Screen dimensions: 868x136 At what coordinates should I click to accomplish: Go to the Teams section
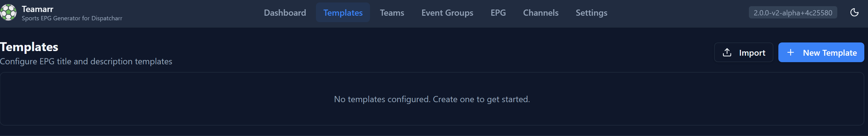pos(392,13)
